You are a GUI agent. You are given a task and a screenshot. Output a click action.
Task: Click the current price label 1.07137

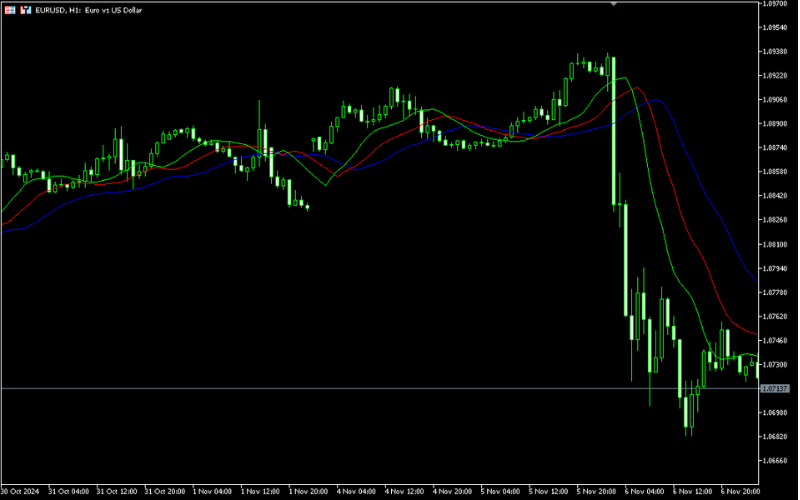775,389
